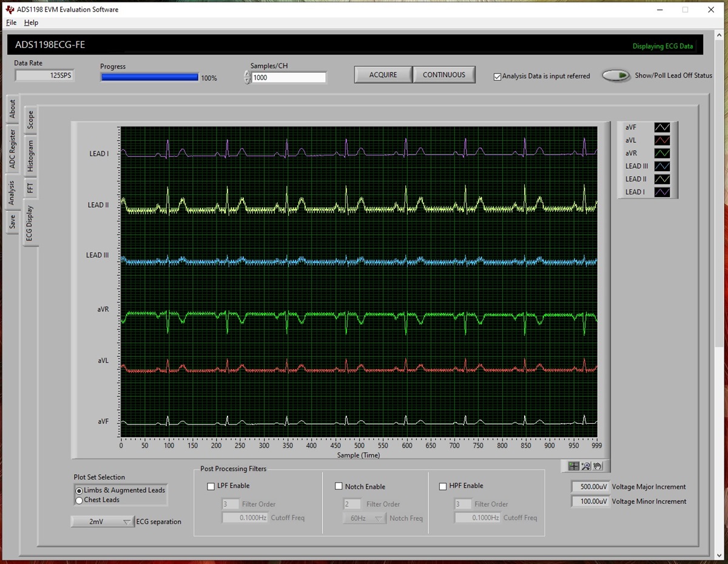Minimize the ADS1198 EVM window
Image resolution: width=728 pixels, height=564 pixels.
659,10
